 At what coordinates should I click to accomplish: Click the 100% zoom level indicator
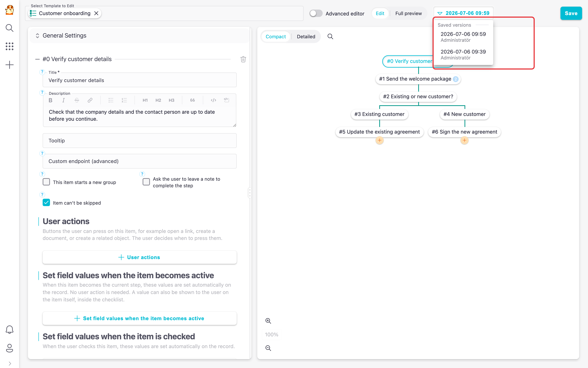tap(271, 335)
